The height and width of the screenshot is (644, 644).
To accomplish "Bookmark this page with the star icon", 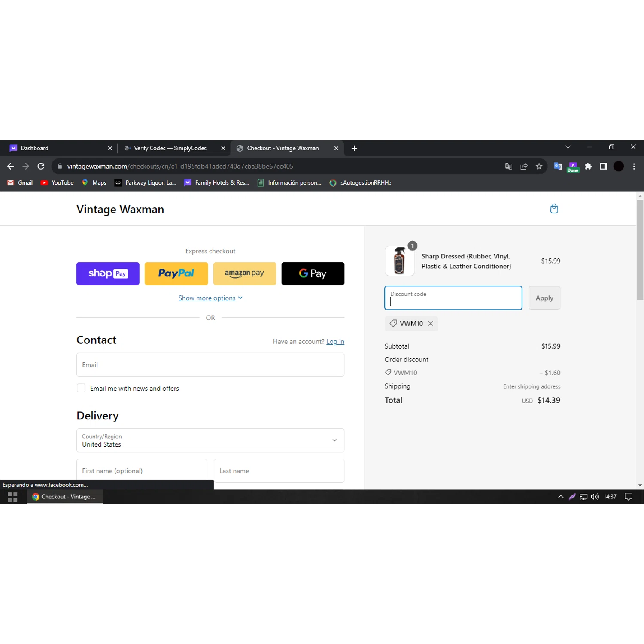I will (x=539, y=166).
